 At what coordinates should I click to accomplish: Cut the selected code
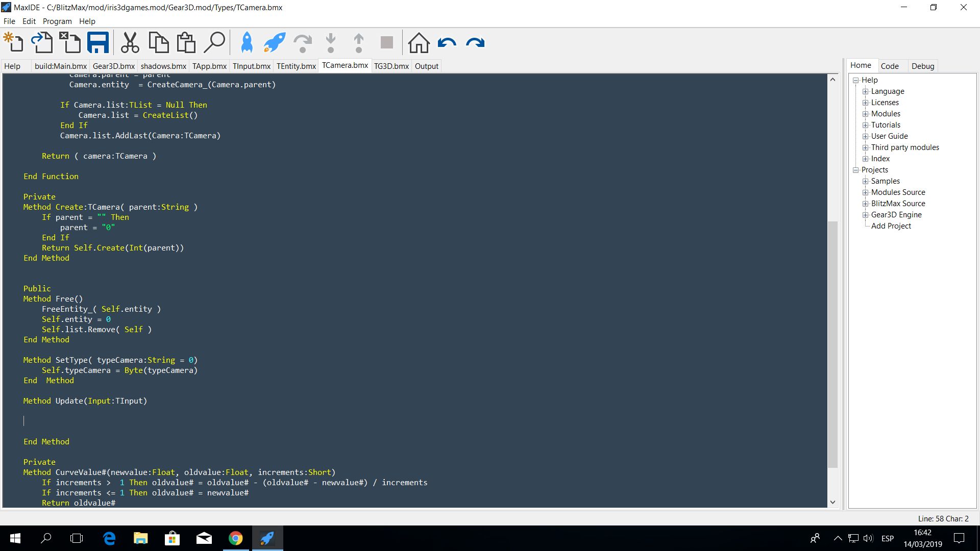click(x=131, y=43)
